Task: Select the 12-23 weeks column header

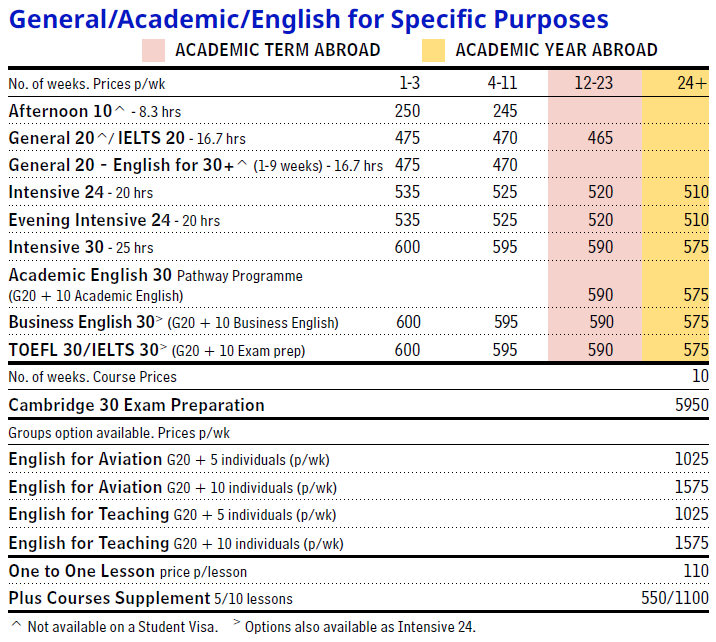Action: [593, 84]
